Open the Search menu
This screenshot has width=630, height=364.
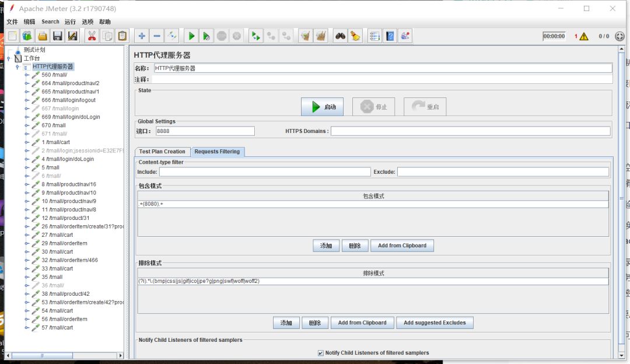tap(50, 22)
